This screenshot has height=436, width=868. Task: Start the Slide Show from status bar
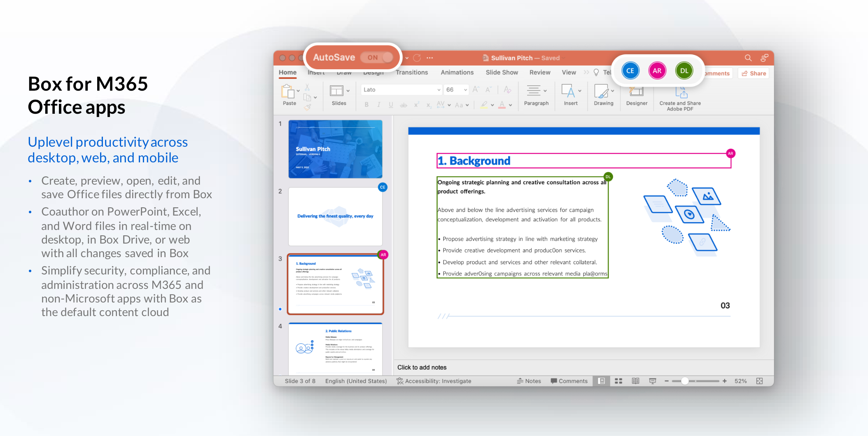click(652, 381)
